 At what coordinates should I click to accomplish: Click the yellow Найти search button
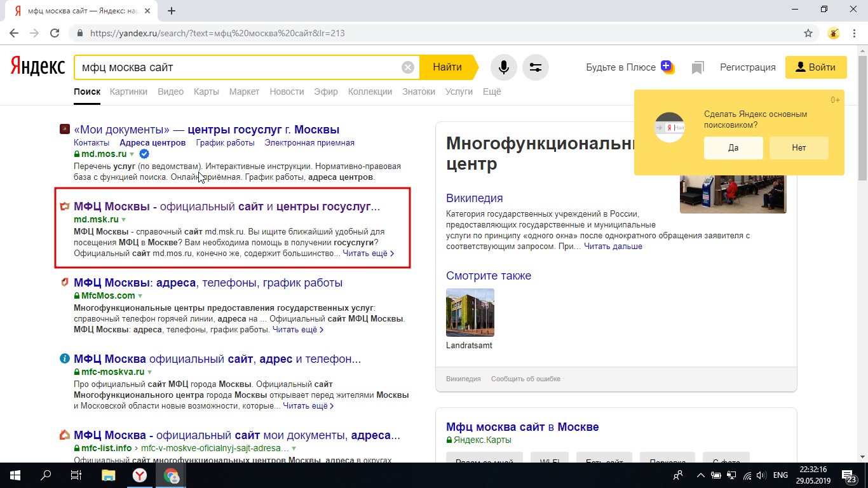click(448, 67)
